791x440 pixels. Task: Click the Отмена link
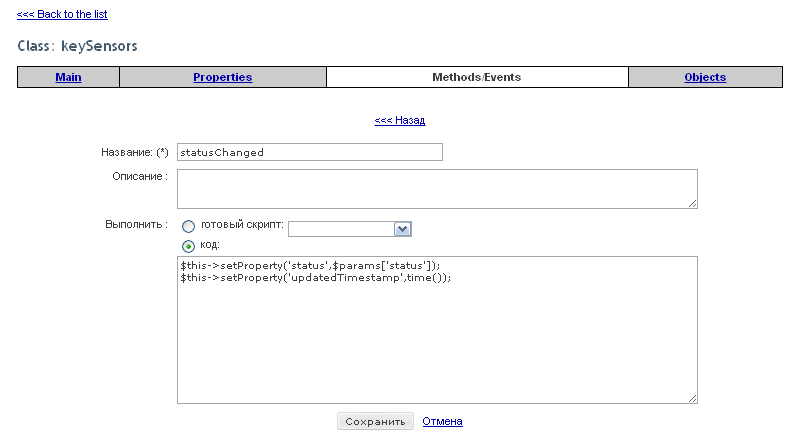pyautogui.click(x=442, y=421)
